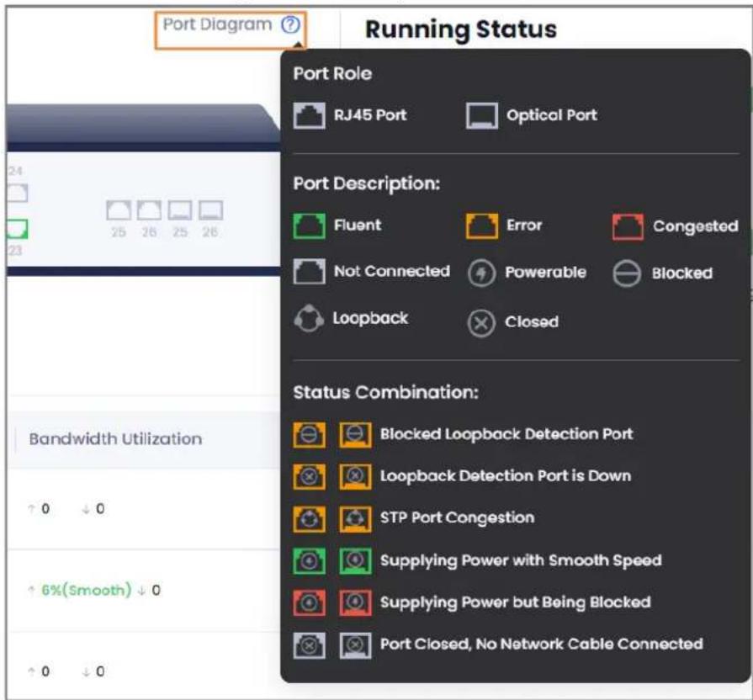Select port 24 on switch diagram
The height and width of the screenshot is (700, 753).
(18, 193)
